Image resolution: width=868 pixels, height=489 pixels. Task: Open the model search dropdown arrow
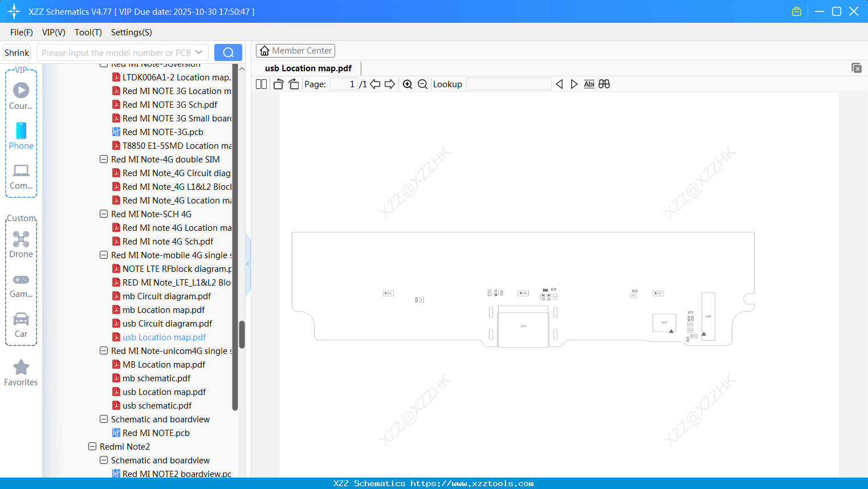tap(198, 52)
